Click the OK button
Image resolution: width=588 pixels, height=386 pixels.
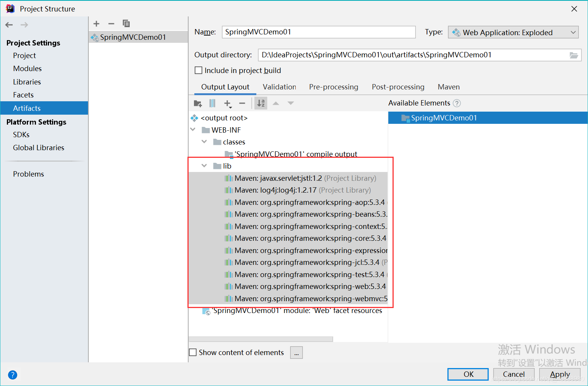click(x=468, y=374)
